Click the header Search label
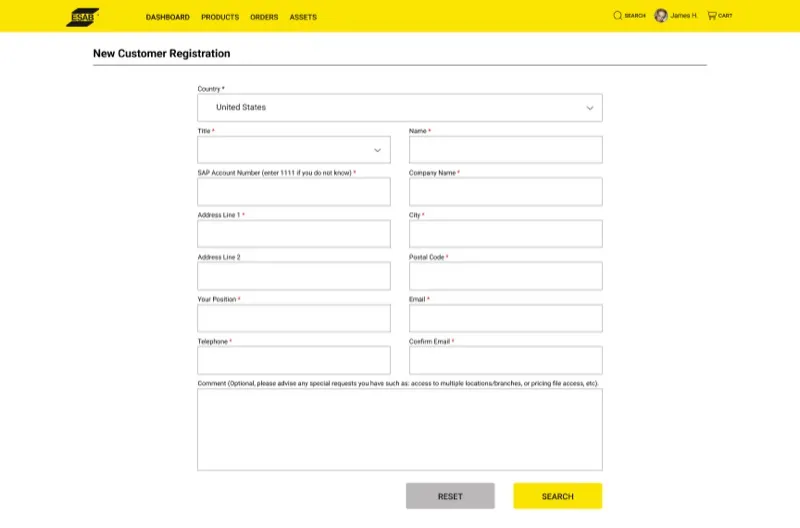 (635, 16)
